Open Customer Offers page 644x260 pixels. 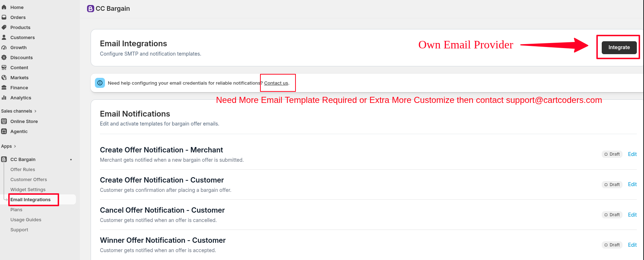tap(29, 180)
